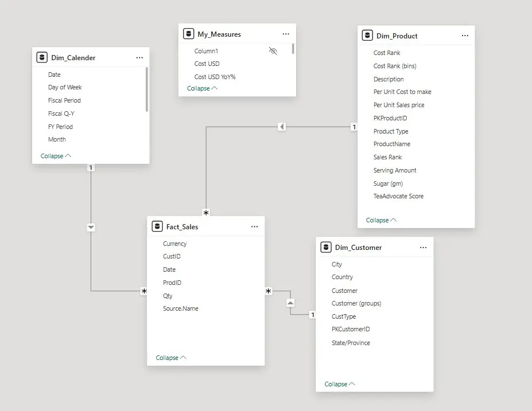Click the Dim_Customer table database icon
Image resolution: width=532 pixels, height=411 pixels.
click(x=326, y=247)
